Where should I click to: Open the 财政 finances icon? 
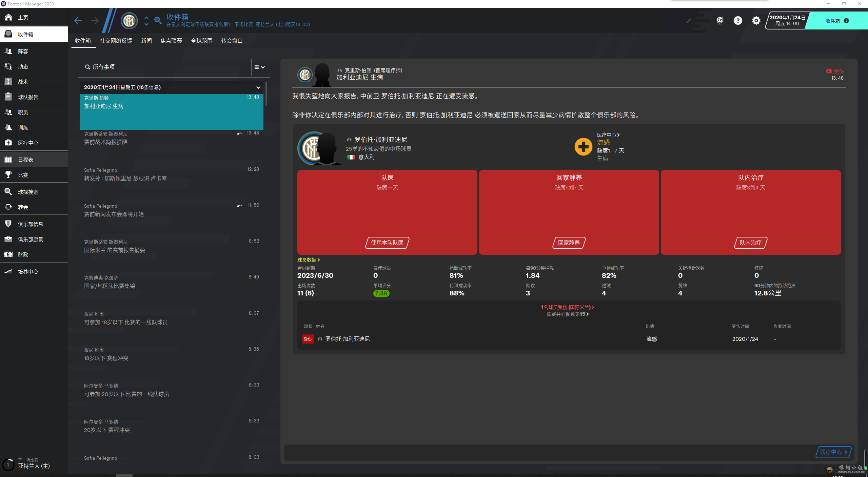tap(8, 254)
